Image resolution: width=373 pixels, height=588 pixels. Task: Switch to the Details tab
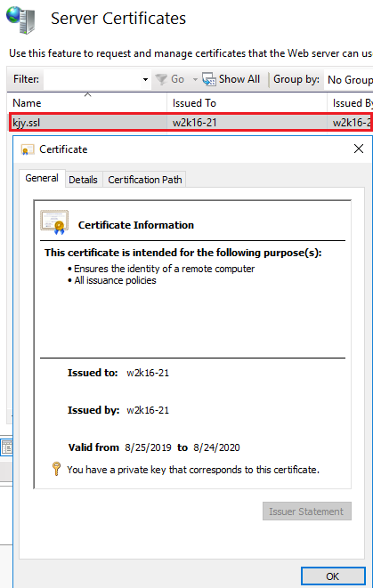[x=83, y=180]
